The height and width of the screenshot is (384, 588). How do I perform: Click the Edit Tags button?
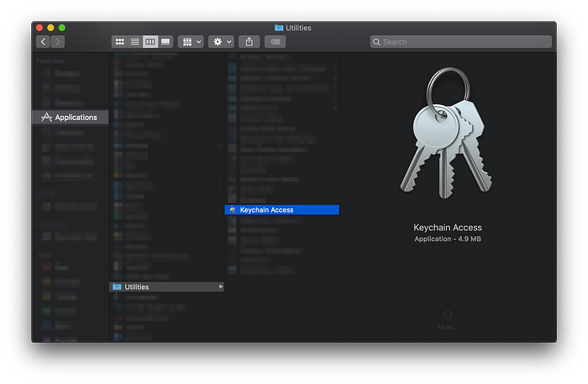point(275,42)
